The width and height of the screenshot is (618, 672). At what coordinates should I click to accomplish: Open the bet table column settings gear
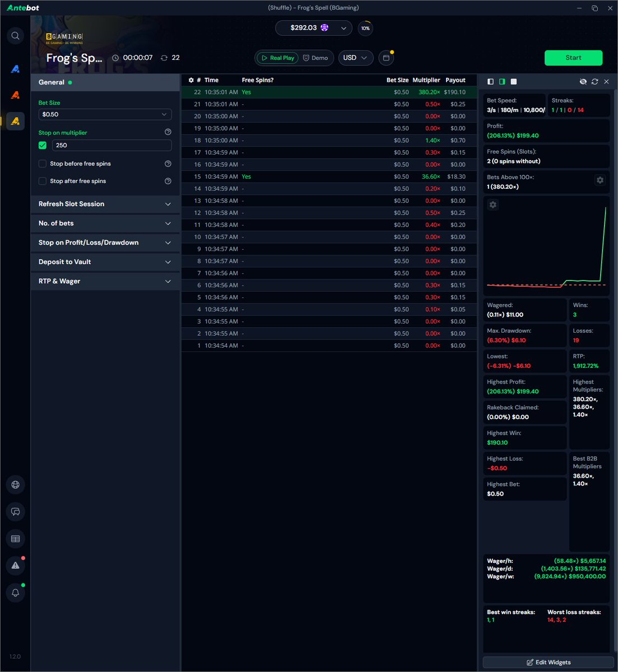[x=191, y=80]
